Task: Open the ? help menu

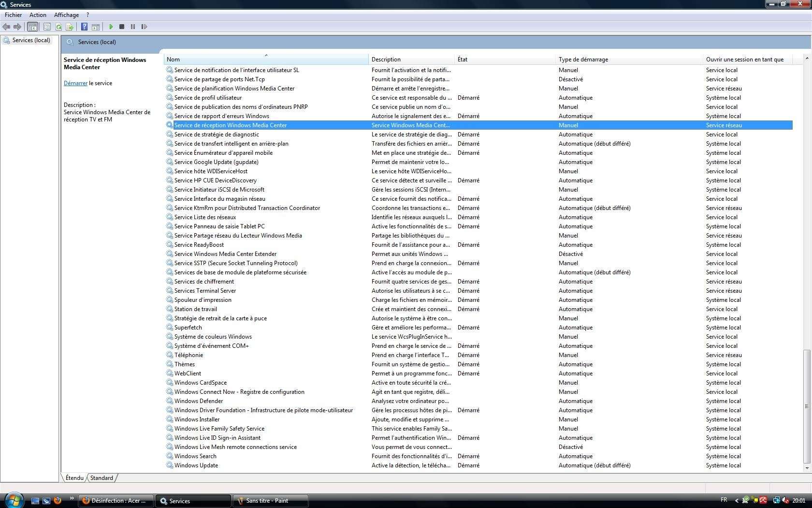Action: 87,15
